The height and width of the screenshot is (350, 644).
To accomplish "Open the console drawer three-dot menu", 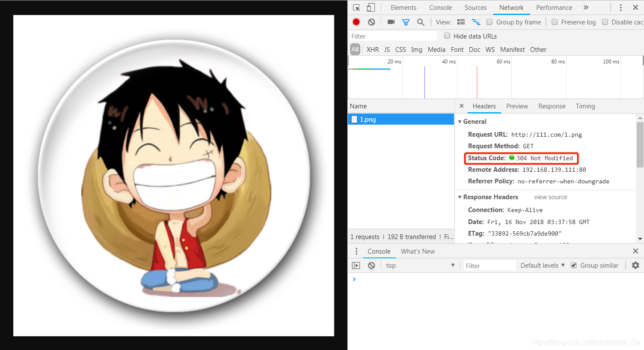I will click(x=356, y=251).
